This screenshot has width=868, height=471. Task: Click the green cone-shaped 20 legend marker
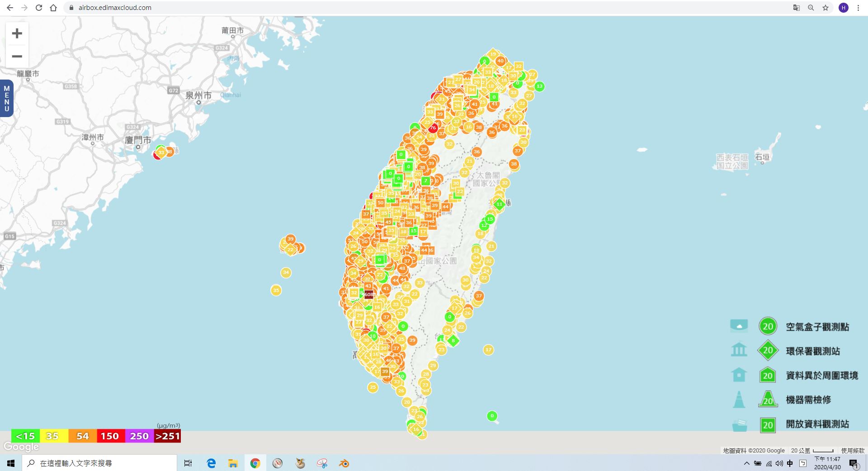768,399
